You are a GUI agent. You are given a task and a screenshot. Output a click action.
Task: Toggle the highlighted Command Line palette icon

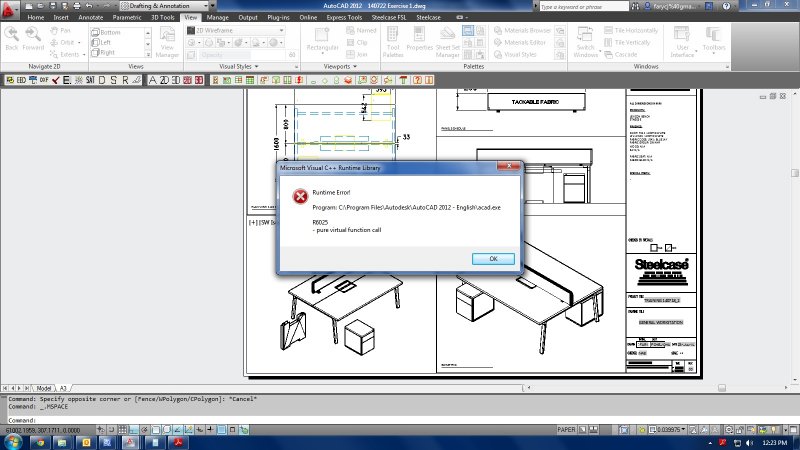click(468, 31)
